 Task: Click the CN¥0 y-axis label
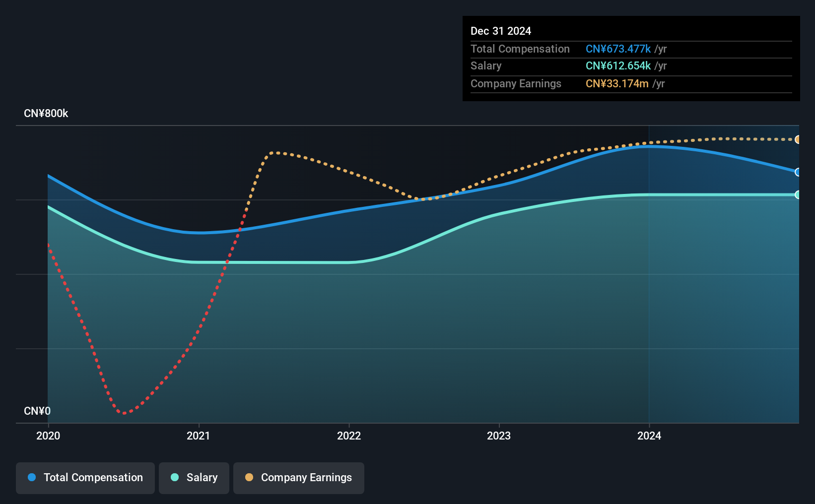click(37, 411)
